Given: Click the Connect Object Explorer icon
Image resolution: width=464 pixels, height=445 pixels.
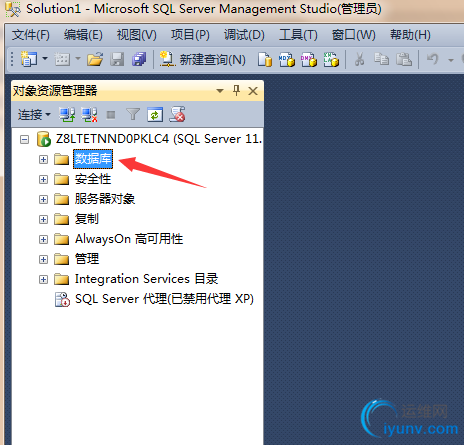Looking at the screenshot, I should click(67, 115).
